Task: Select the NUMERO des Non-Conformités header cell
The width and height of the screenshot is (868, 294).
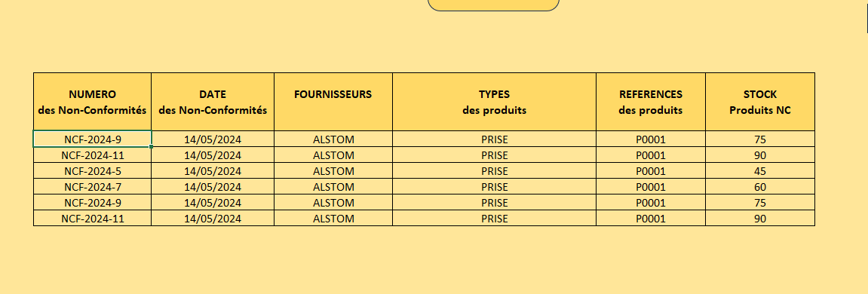Action: coord(93,102)
